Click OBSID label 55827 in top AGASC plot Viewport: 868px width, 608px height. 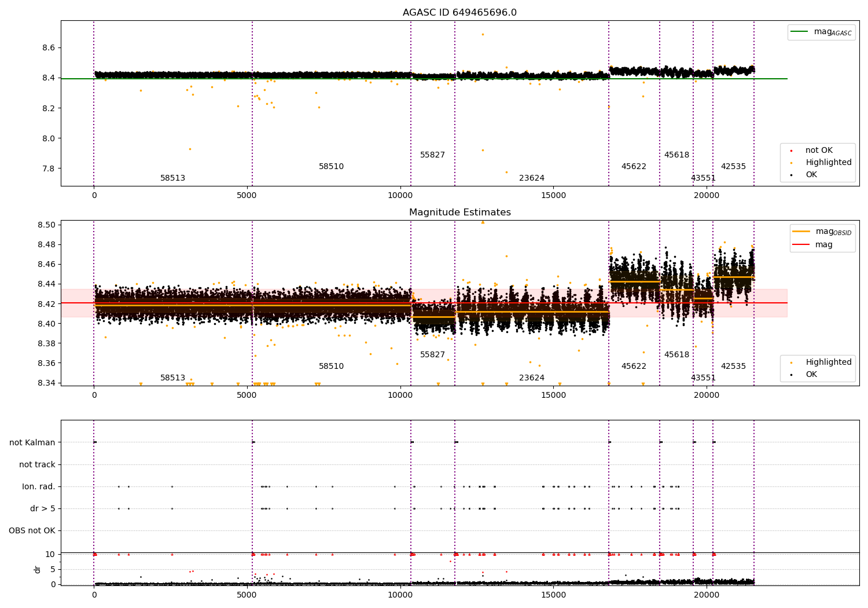[432, 155]
